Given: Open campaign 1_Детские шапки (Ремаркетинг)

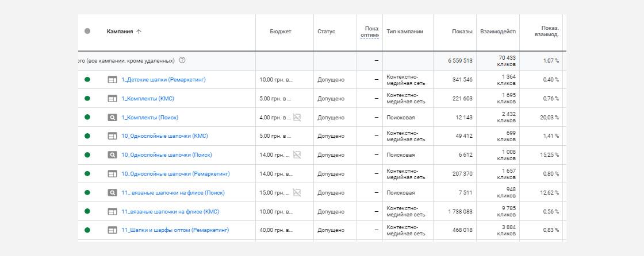Looking at the screenshot, I should click(163, 80).
